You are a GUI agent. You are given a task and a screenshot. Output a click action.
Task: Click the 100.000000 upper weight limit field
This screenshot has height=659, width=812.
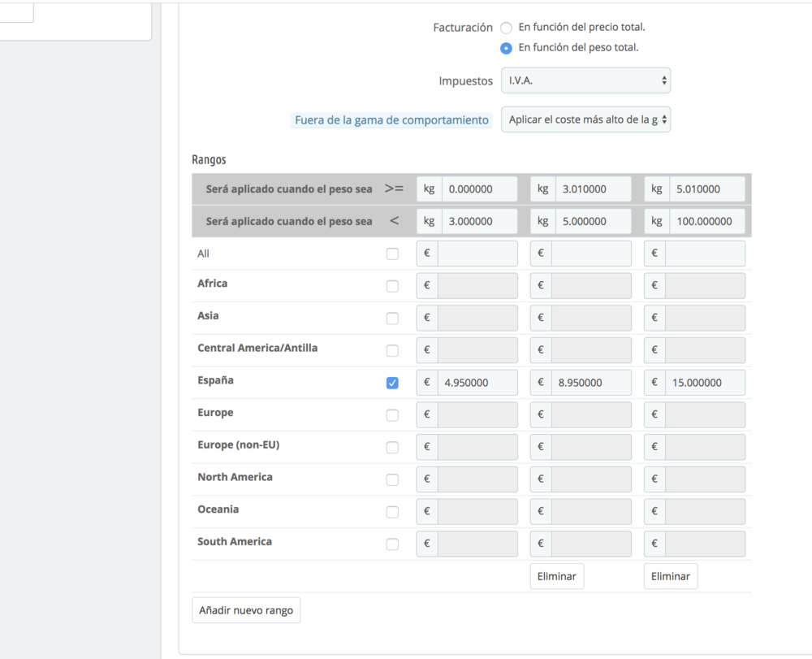704,221
